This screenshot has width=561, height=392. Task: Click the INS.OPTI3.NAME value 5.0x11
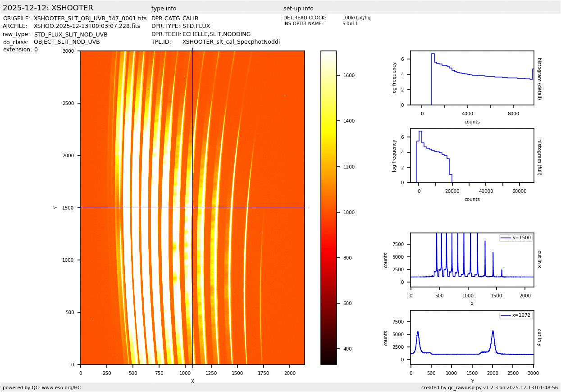pos(350,24)
